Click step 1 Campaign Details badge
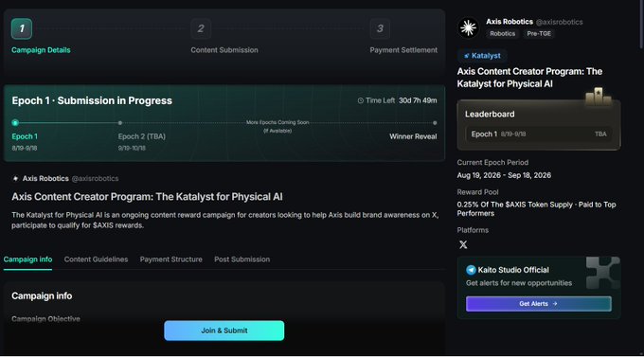Viewport: 644px width, 357px height. point(22,28)
